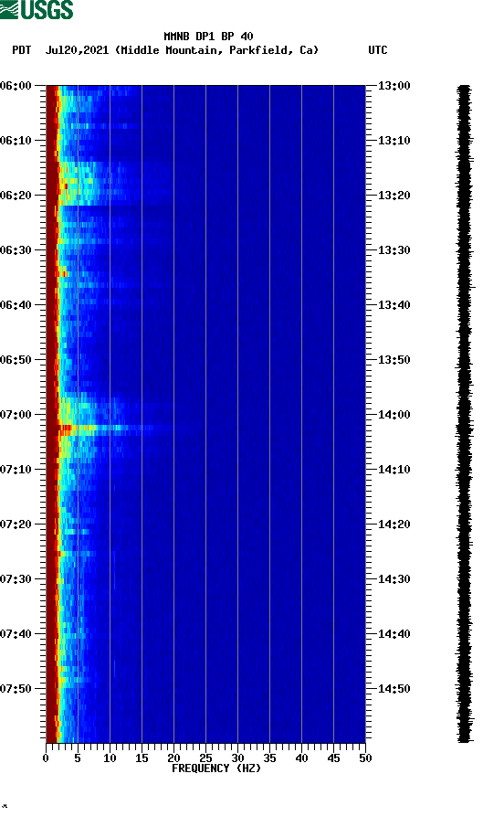504x816 pixels.
Task: Click the 15 Hz frequency tick label
Action: 142,758
